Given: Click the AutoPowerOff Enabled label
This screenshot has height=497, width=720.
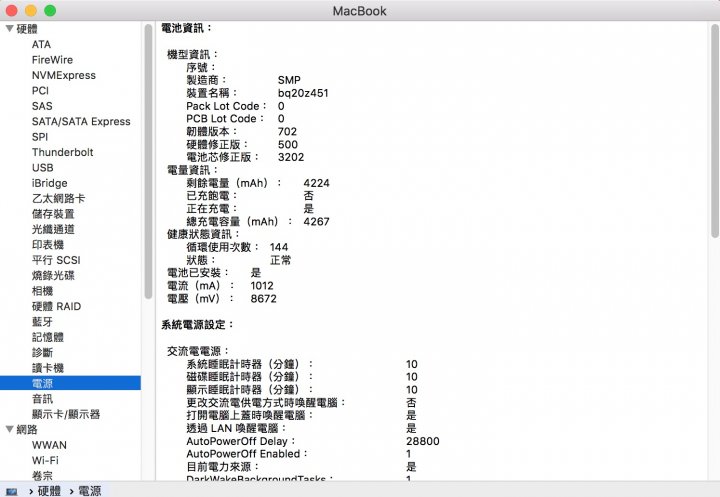Looking at the screenshot, I should (246, 454).
